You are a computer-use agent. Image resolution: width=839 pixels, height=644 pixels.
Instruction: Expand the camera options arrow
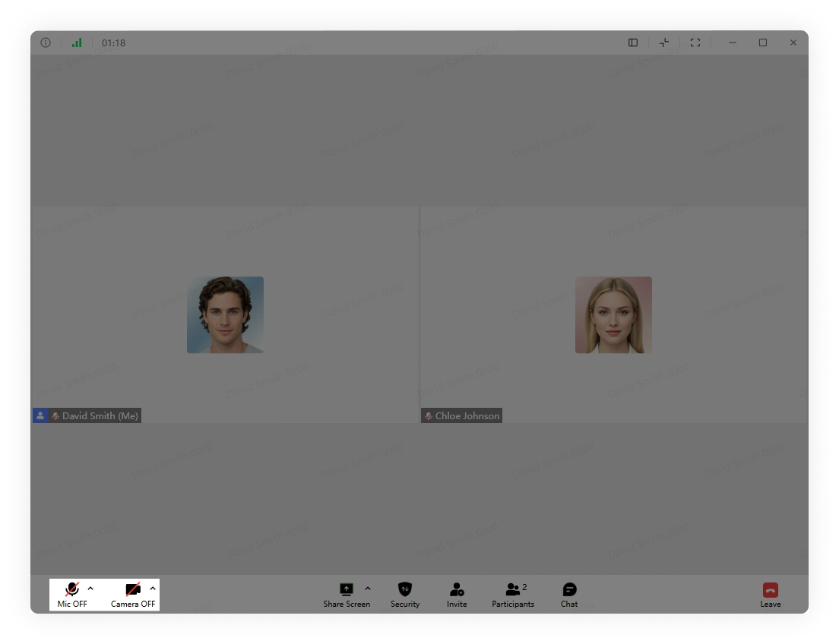tap(153, 589)
